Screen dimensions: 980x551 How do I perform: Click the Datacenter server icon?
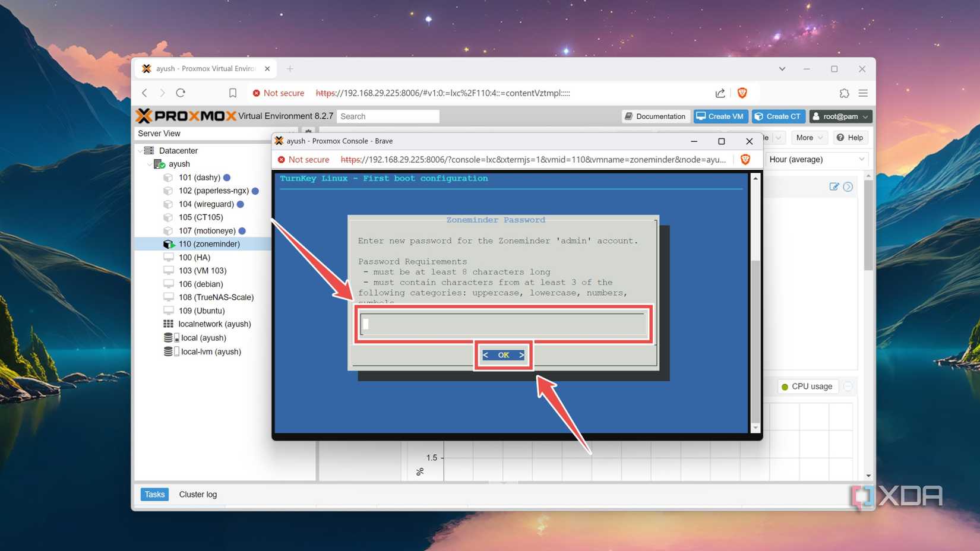click(x=149, y=151)
